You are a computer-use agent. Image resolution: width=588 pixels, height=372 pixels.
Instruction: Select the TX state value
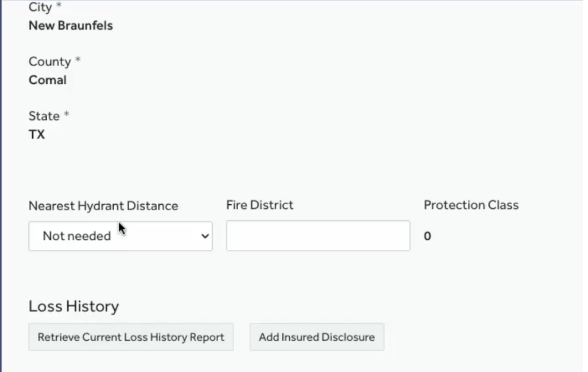[37, 135]
